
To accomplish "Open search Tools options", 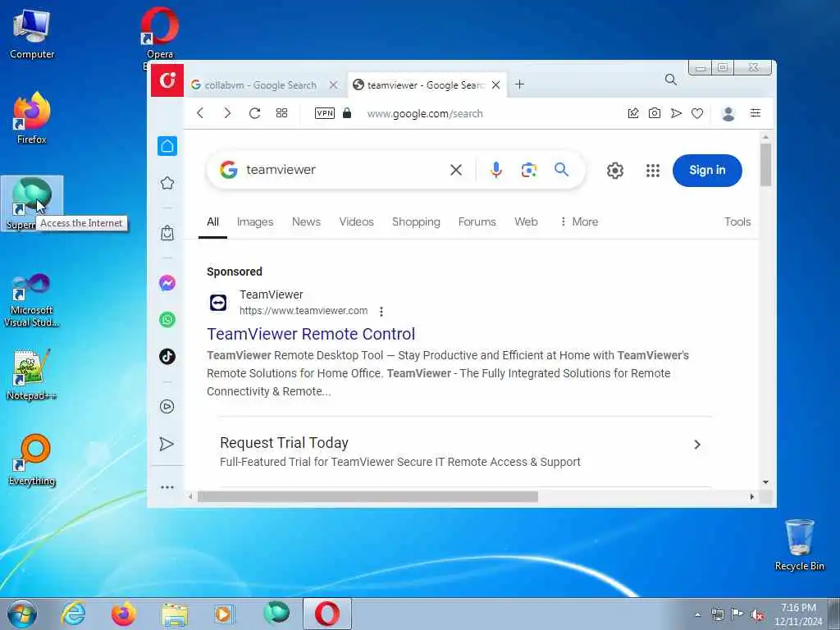I will click(x=737, y=221).
